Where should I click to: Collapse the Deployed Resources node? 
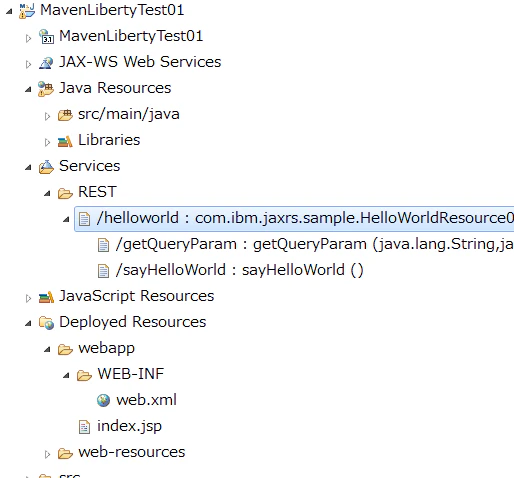pos(28,324)
